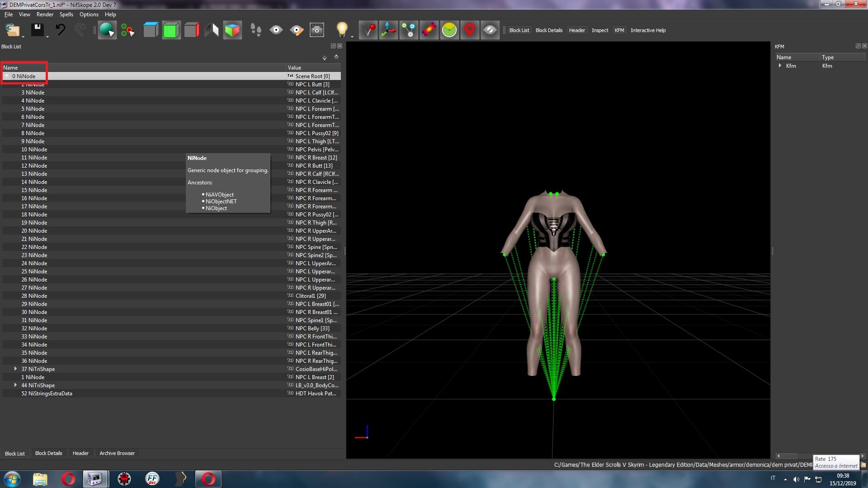Switch to side view red cube
This screenshot has height=488, width=868.
coord(192,30)
